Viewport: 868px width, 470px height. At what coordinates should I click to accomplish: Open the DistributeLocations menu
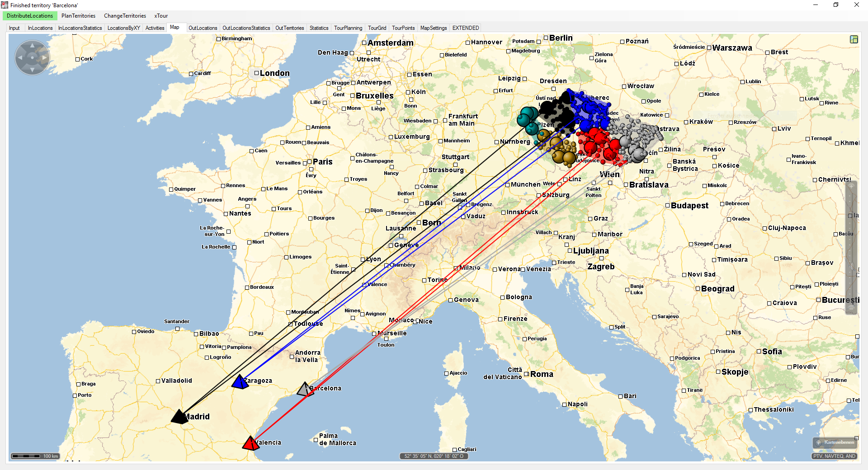30,16
